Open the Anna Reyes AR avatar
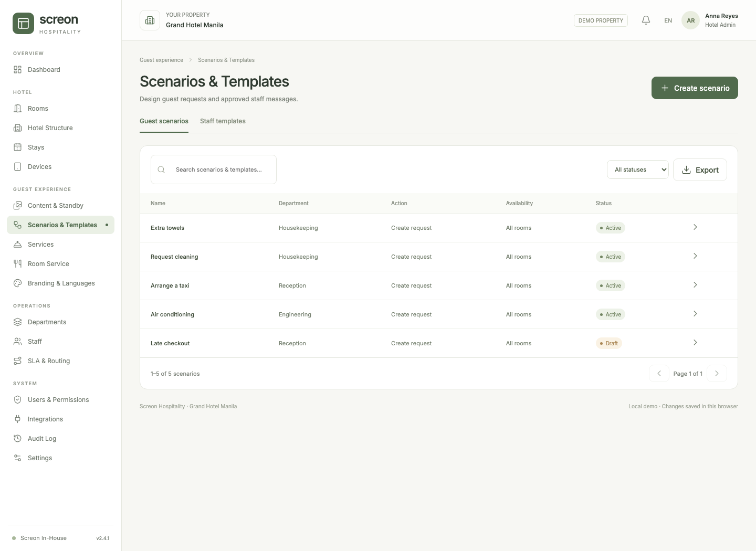This screenshot has height=551, width=756. [x=690, y=20]
